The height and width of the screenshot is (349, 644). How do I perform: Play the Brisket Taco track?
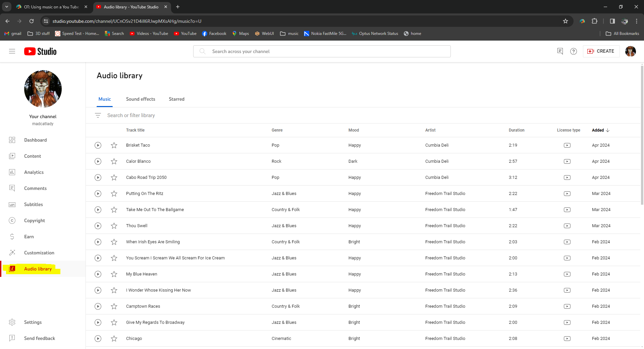(98, 145)
